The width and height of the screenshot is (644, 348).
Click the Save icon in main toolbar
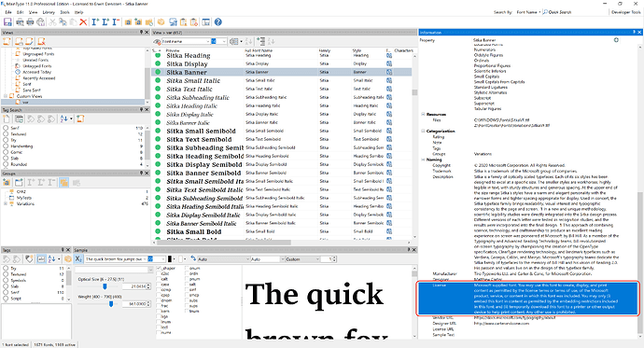coord(7,21)
